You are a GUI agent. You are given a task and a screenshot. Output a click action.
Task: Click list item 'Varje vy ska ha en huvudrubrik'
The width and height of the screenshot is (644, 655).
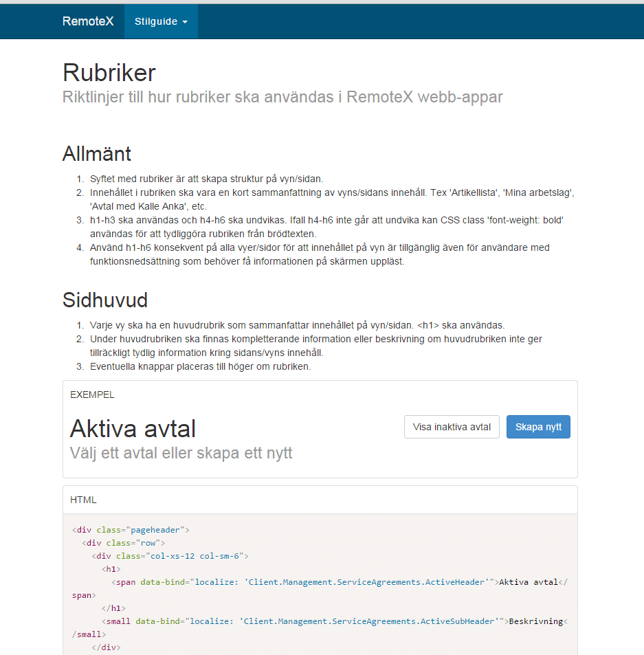pos(297,325)
